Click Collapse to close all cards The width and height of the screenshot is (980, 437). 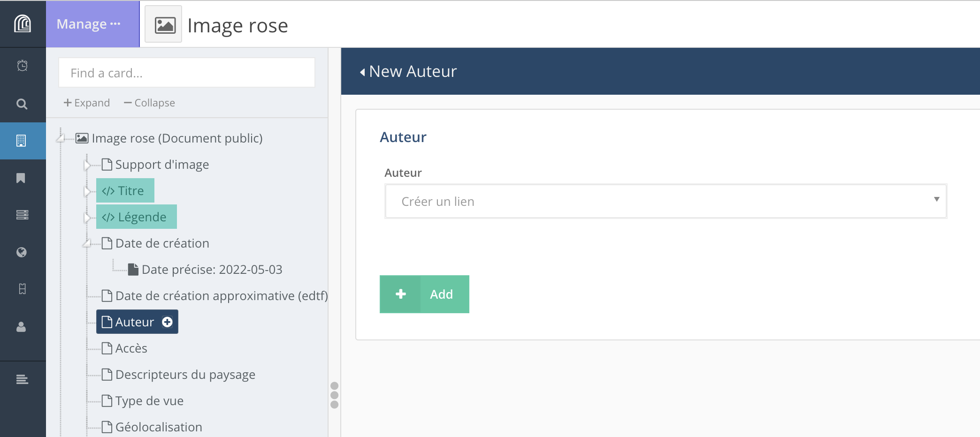point(149,103)
